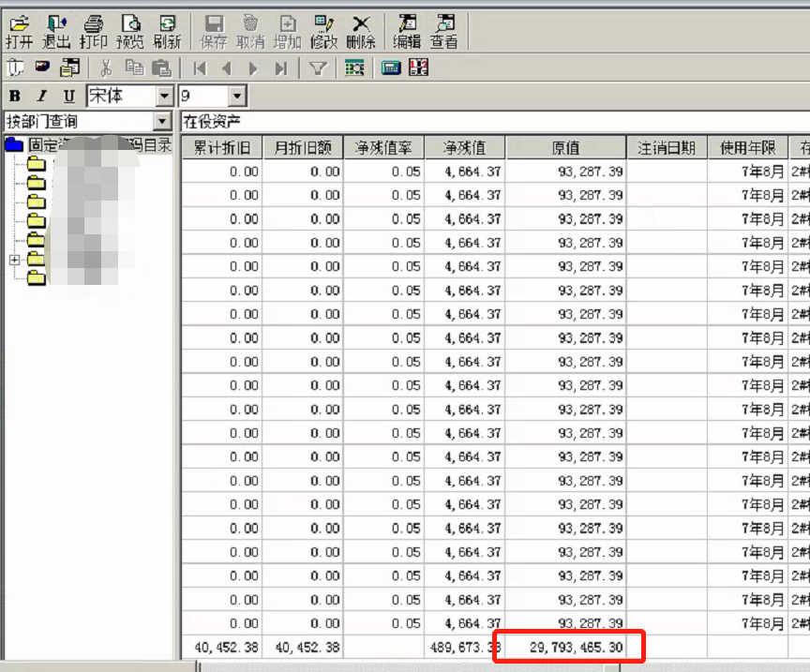
Task: Click the 取消 (Cancel) toolbar icon
Action: (250, 32)
